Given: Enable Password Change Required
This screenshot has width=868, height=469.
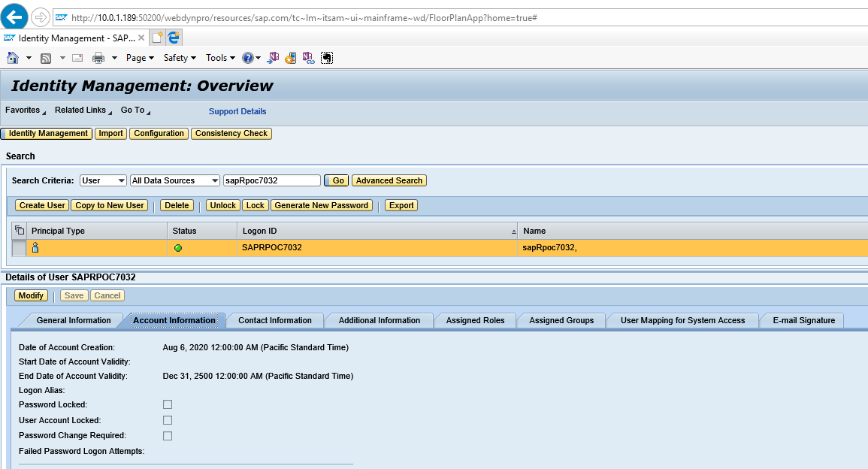Looking at the screenshot, I should click(x=167, y=436).
